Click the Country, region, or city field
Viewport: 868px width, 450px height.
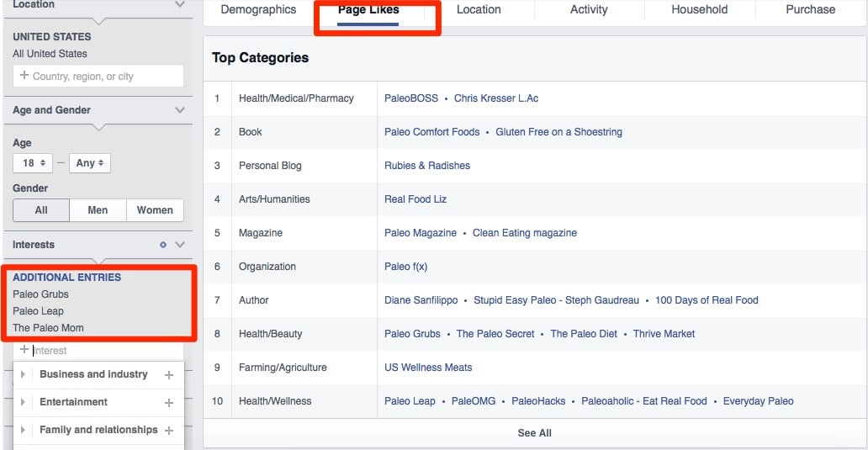[x=98, y=77]
